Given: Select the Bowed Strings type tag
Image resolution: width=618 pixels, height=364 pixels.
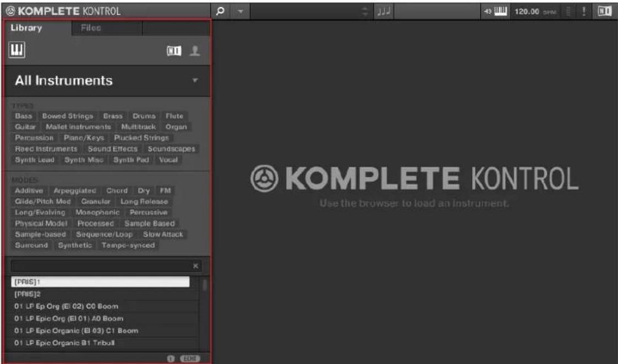Looking at the screenshot, I should tap(68, 116).
